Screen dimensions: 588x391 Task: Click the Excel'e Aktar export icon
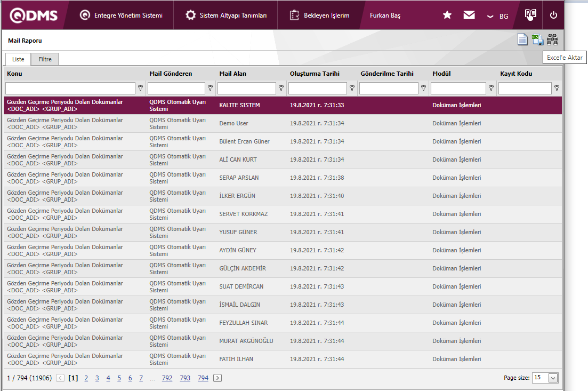point(538,39)
